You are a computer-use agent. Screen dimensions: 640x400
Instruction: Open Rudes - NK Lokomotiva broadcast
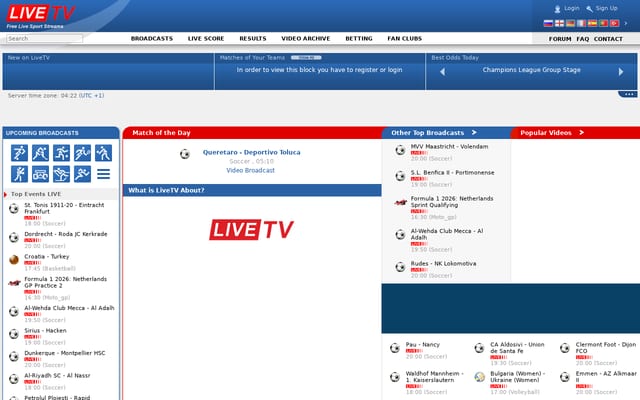tap(443, 264)
